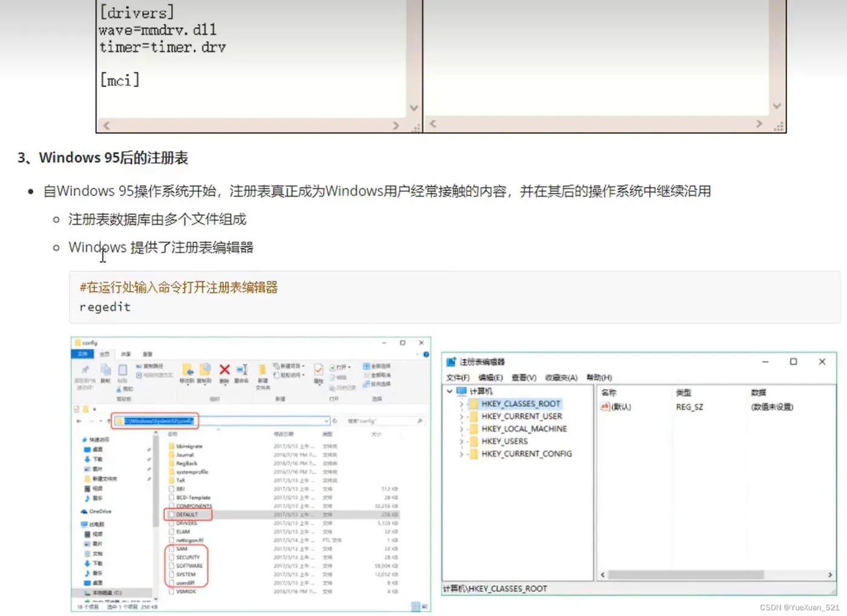847x616 pixels.
Task: Select the DEFAULT file in config folder
Action: point(187,514)
